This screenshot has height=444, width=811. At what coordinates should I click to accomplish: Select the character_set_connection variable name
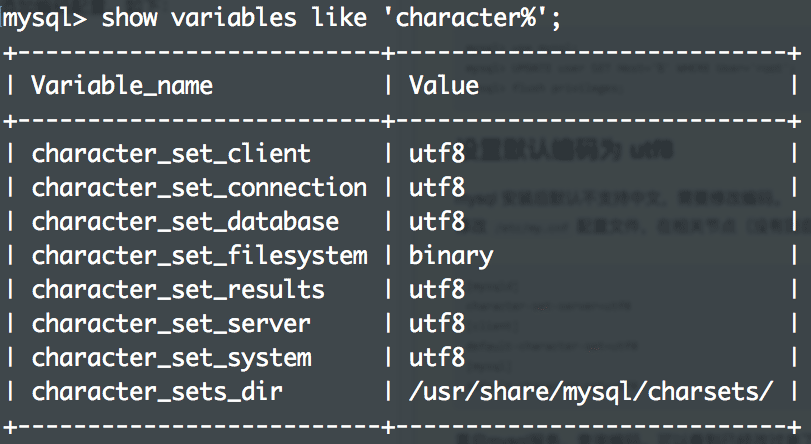[199, 187]
